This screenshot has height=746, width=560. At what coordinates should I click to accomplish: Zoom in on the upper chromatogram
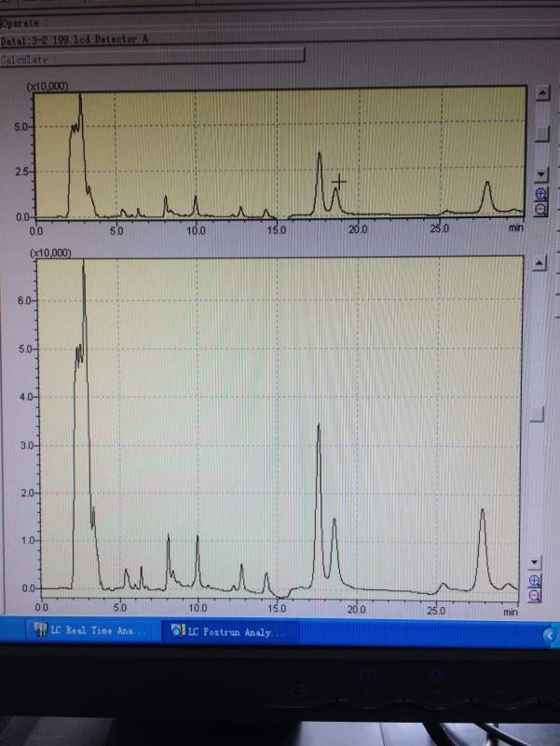[x=541, y=194]
